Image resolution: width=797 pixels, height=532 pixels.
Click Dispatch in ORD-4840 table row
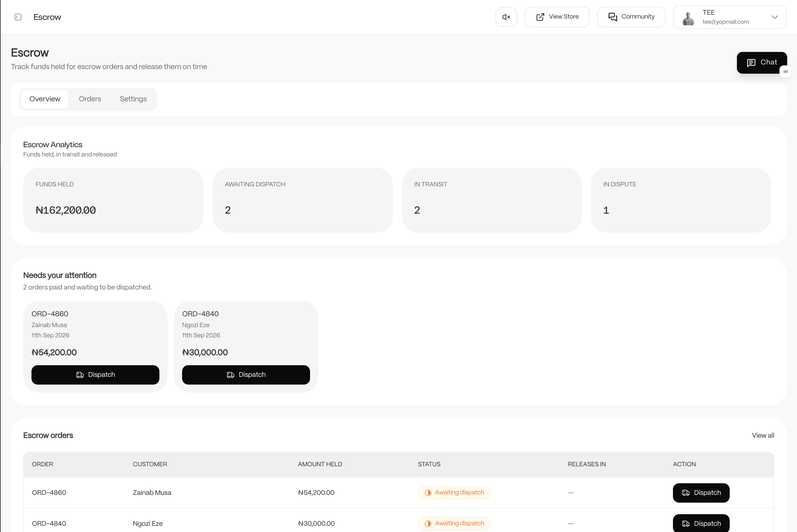(x=701, y=523)
